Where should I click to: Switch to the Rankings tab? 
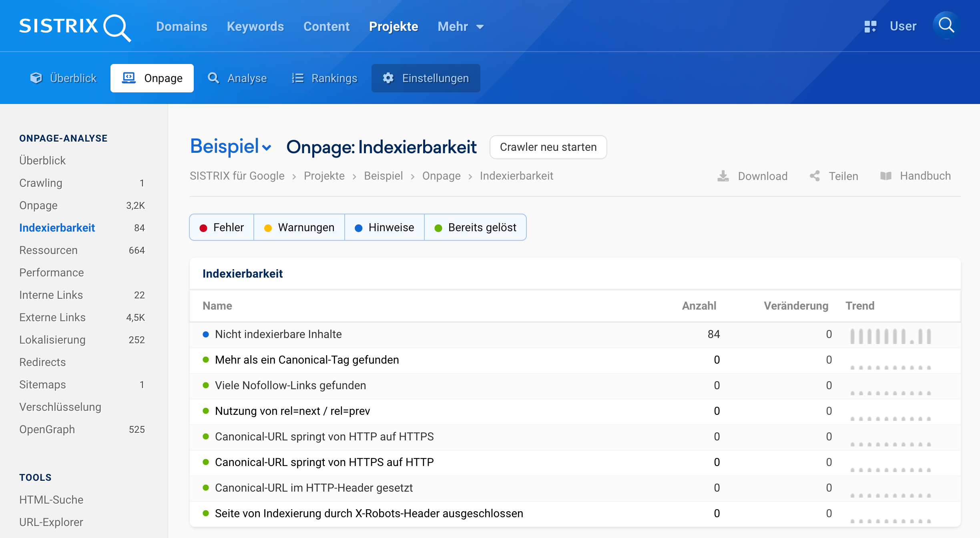pyautogui.click(x=324, y=78)
